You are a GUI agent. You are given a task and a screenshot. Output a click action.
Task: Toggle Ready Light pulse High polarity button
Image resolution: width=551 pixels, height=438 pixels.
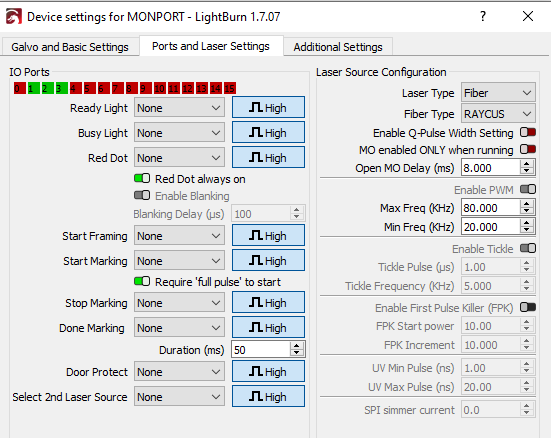tap(268, 108)
